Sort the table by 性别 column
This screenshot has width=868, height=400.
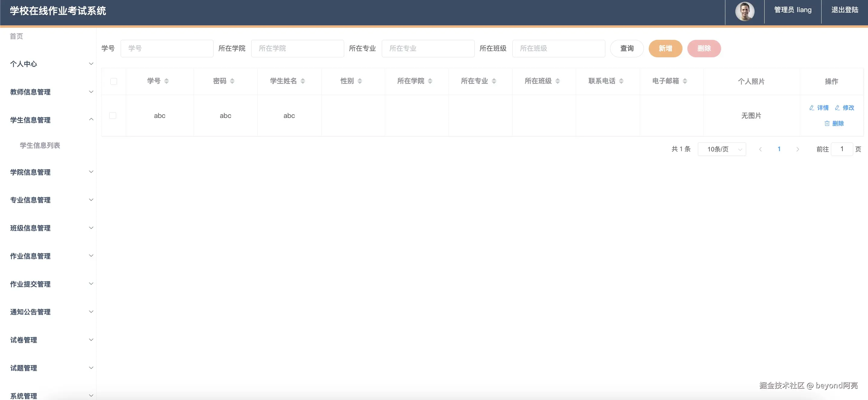359,81
